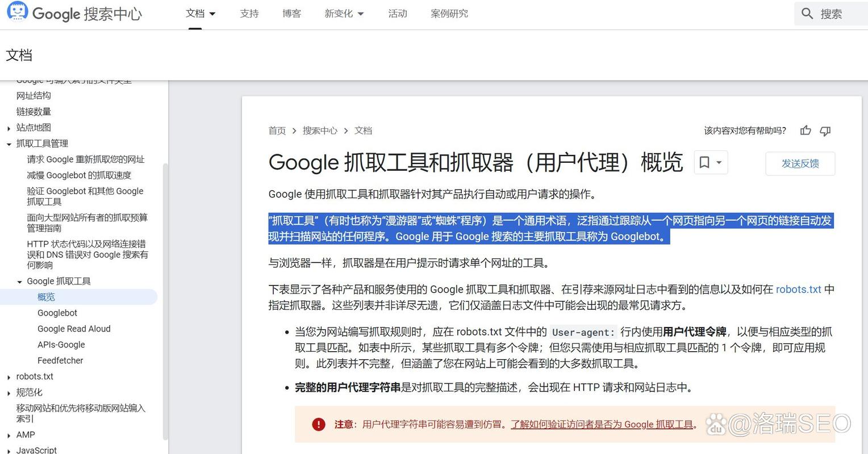Open 了解如何验证访问者是否为 Google 抓取工具 link
Image resolution: width=868 pixels, height=454 pixels.
click(602, 424)
